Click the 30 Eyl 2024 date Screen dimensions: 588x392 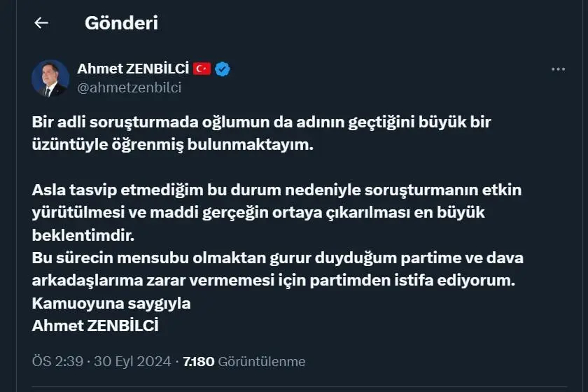tap(134, 362)
